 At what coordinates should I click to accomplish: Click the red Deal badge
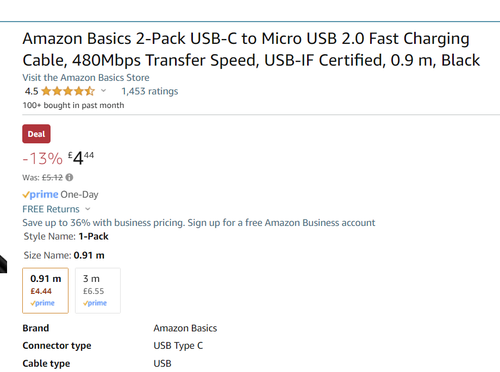36,134
